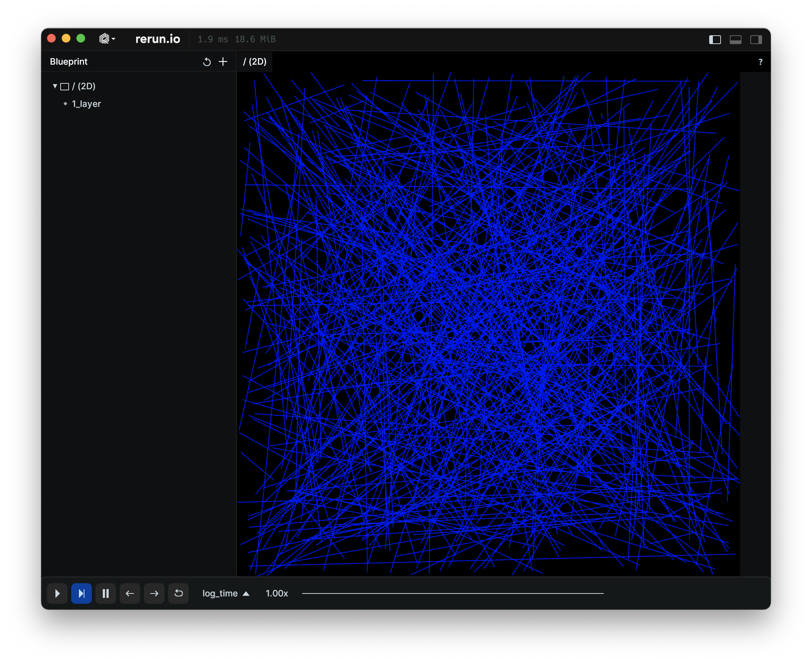
Task: Open the help question mark
Action: 760,62
